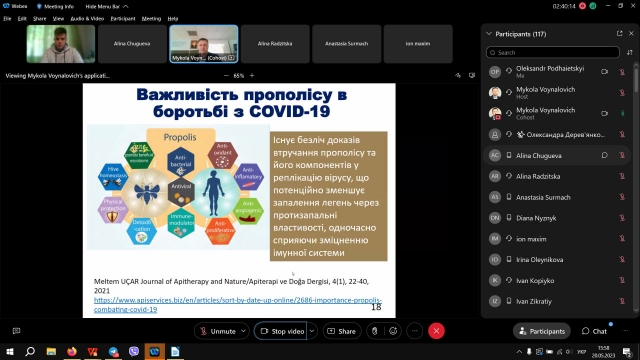Leave the meeting with red button

point(436,331)
